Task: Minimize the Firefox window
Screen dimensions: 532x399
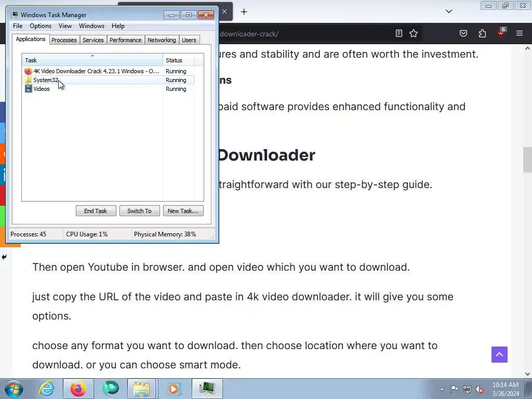Action: tap(488, 6)
